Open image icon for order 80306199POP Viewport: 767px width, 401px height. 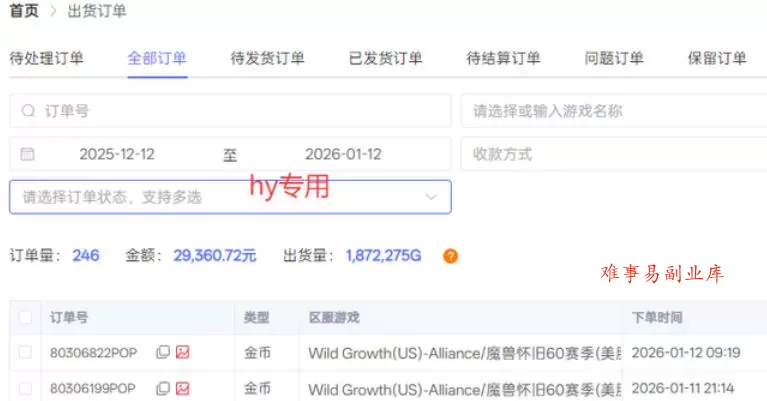(182, 389)
